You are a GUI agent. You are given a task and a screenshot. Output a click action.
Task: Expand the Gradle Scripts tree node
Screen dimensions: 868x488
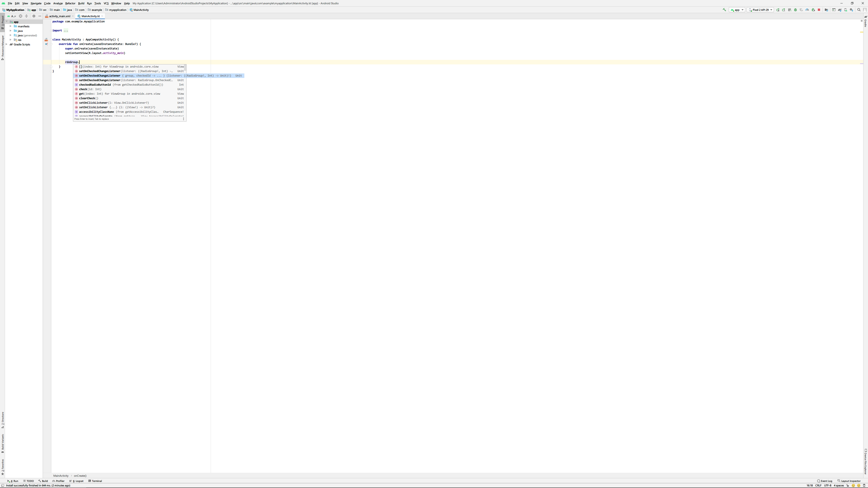[7, 45]
